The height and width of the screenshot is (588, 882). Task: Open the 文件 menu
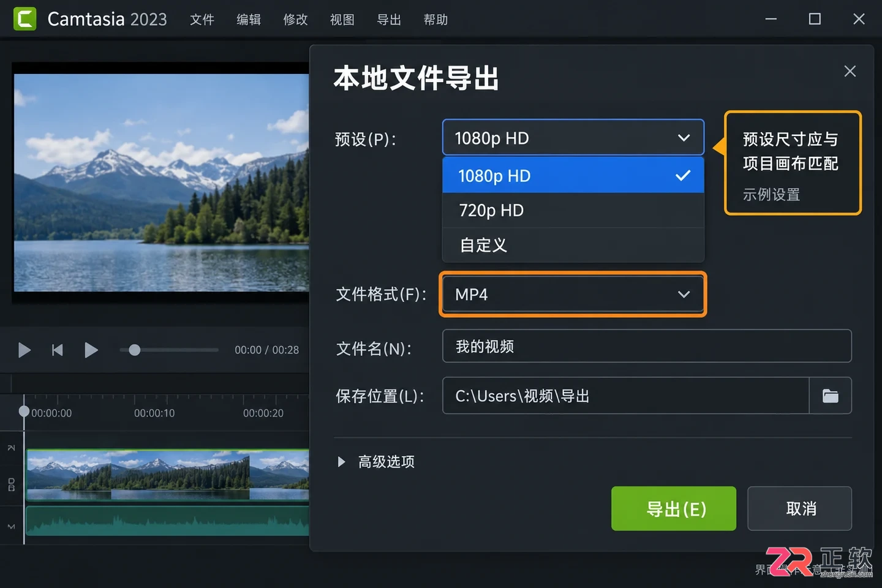202,20
